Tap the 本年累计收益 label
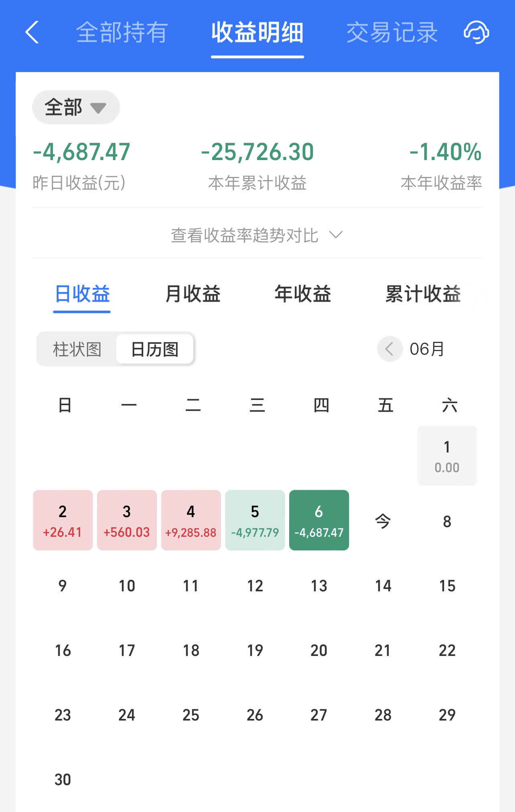Viewport: 515px width, 812px height. click(x=257, y=183)
